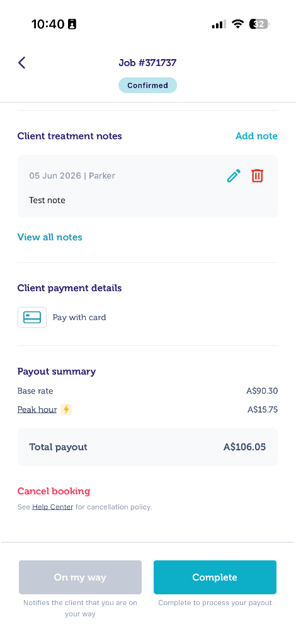Screen dimensions: 296x644
Task: Tap the Confirmed status badge
Action: (147, 86)
